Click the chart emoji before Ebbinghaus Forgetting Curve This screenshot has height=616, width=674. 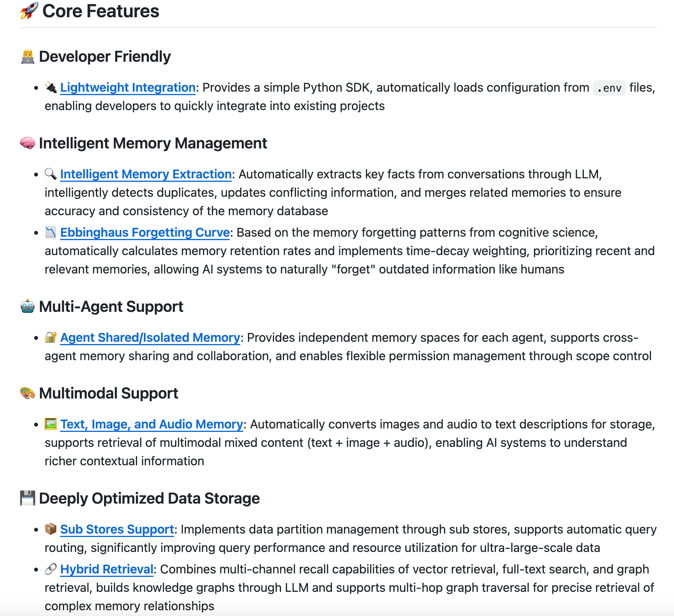(x=51, y=232)
